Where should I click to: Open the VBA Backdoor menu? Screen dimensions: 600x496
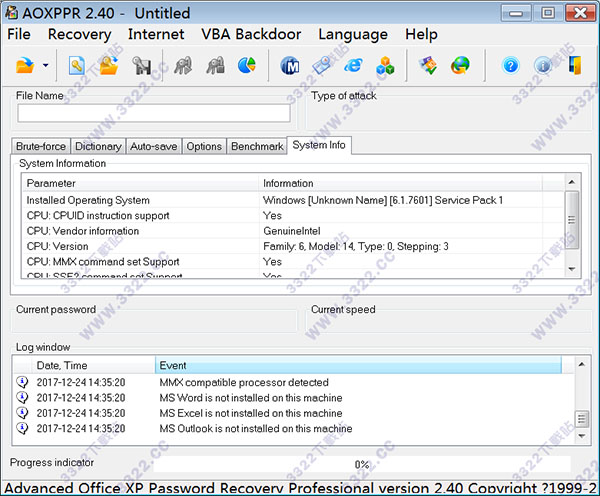pos(251,34)
